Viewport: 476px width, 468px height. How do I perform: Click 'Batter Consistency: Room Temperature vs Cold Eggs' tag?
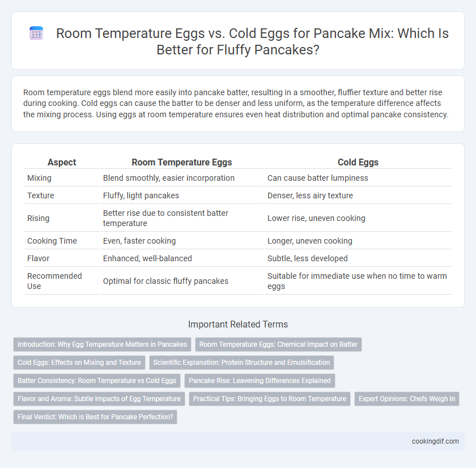pos(97,381)
